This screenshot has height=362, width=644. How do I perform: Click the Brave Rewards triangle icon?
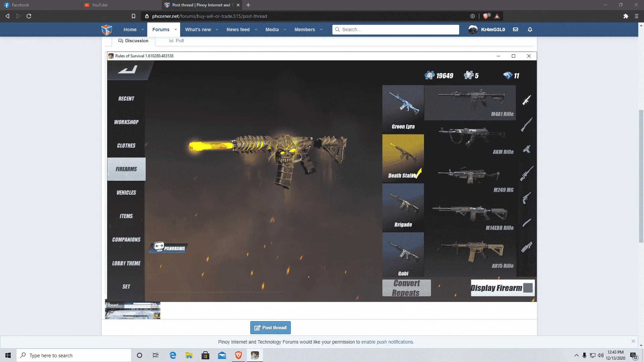497,16
